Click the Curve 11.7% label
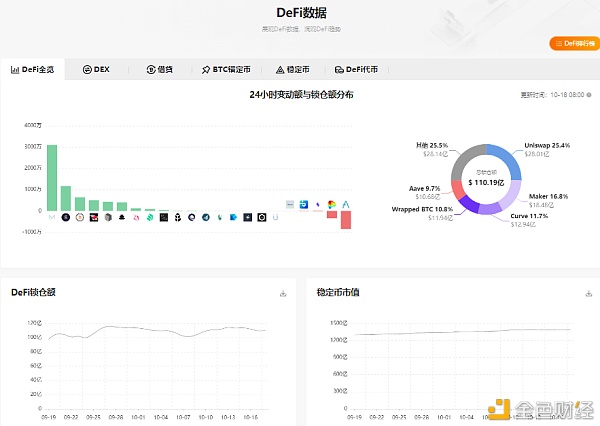The image size is (600, 426). pos(529,216)
